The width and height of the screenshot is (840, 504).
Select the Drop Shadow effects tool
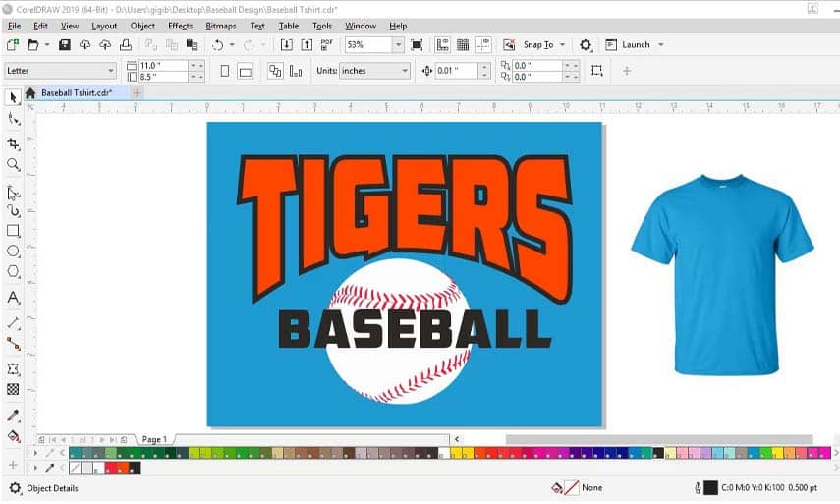pos(14,369)
